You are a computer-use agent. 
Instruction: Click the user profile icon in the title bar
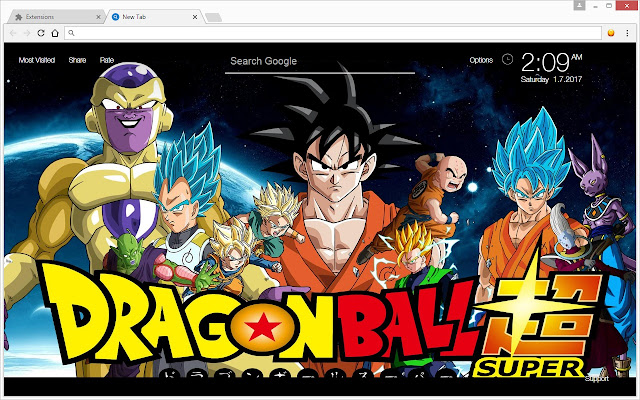[579, 5]
